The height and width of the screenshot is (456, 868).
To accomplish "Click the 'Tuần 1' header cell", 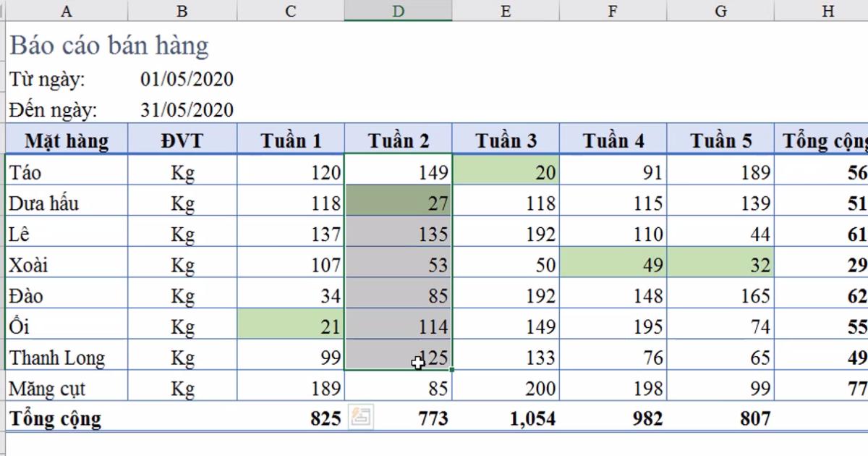I will (291, 140).
